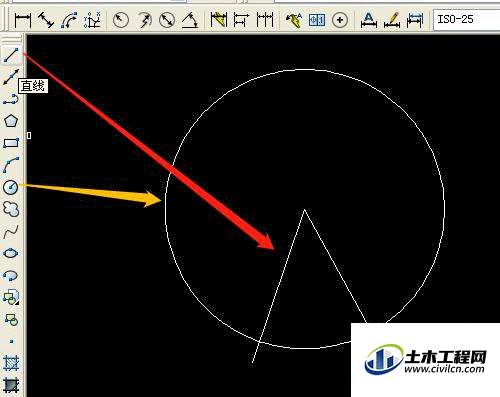Start a Linear dimension

[23, 20]
